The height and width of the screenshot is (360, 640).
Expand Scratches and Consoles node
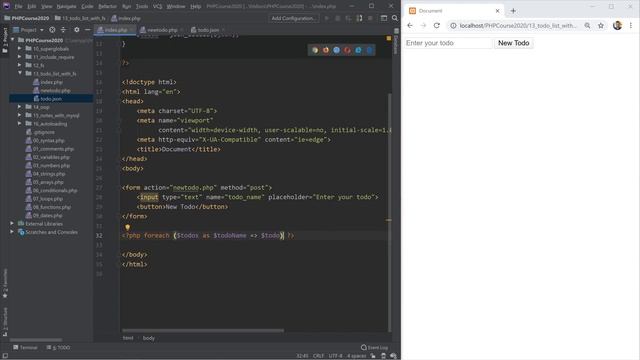click(12, 232)
